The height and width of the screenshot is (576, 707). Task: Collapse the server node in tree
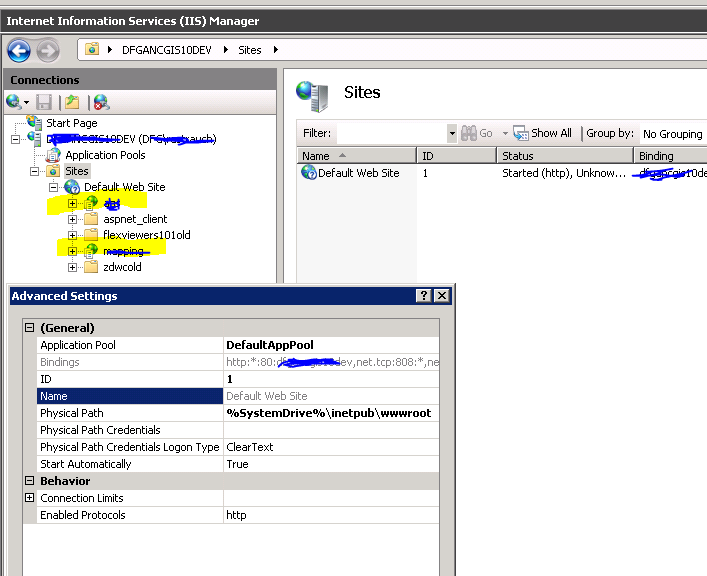(15, 139)
